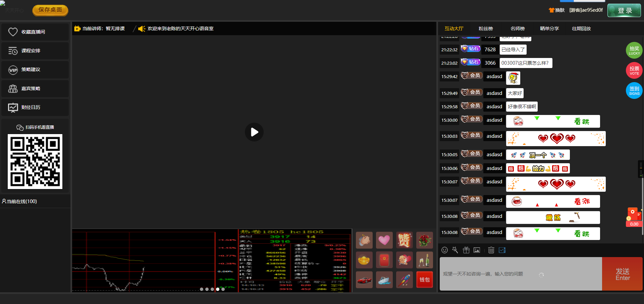Send the 赞 praise gift

pos(404,240)
